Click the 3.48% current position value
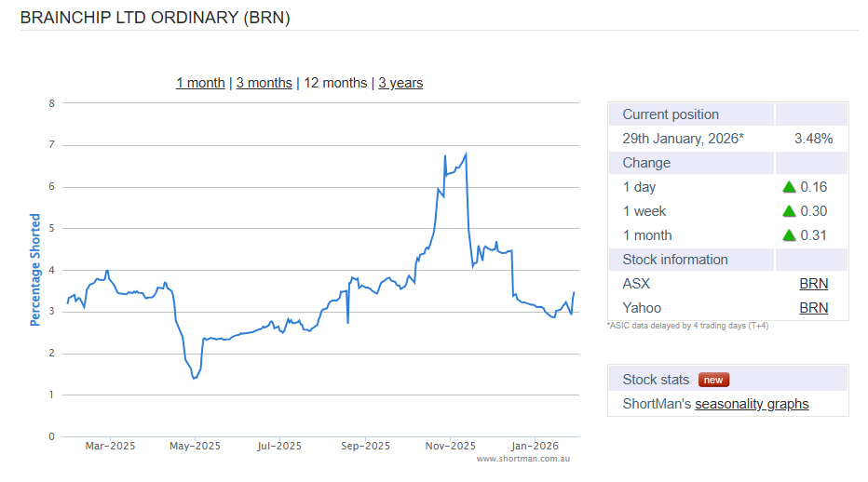This screenshot has height=482, width=868. point(813,139)
